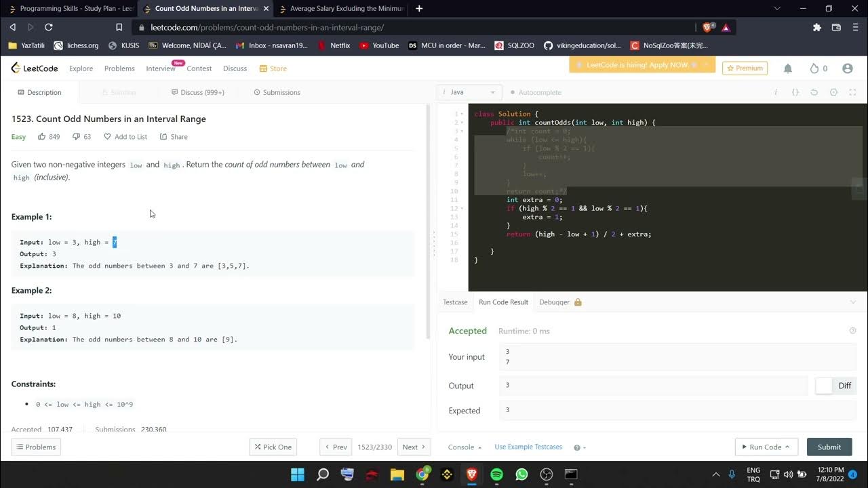Toggle the Autocomplete option

(x=536, y=92)
